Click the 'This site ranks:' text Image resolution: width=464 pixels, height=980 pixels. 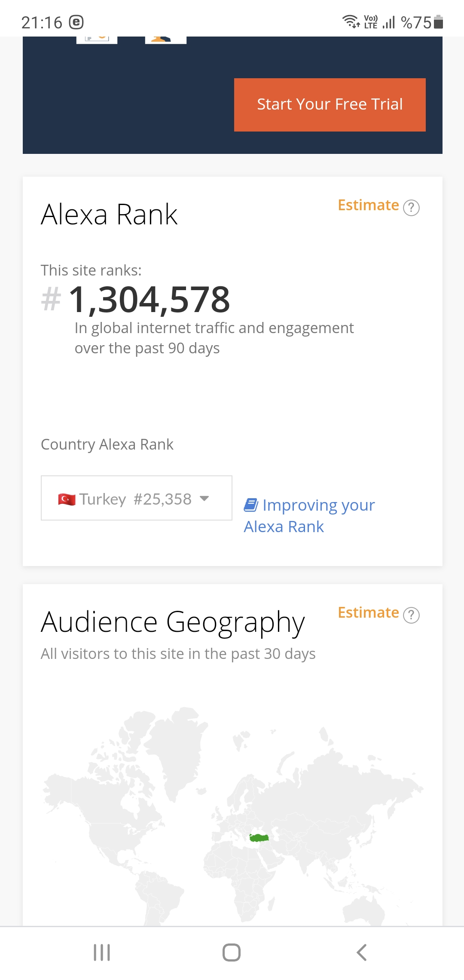(x=91, y=270)
